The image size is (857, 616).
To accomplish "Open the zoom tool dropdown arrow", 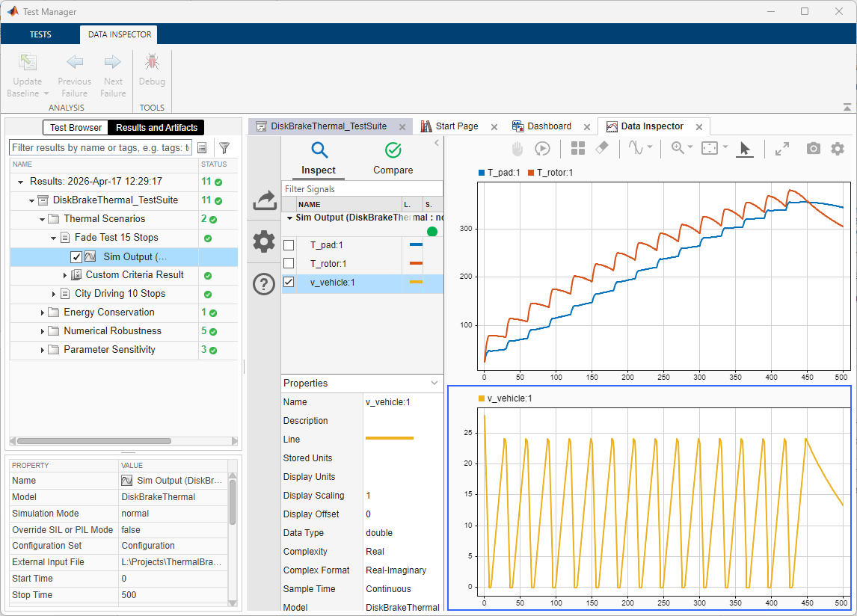I will pos(690,148).
